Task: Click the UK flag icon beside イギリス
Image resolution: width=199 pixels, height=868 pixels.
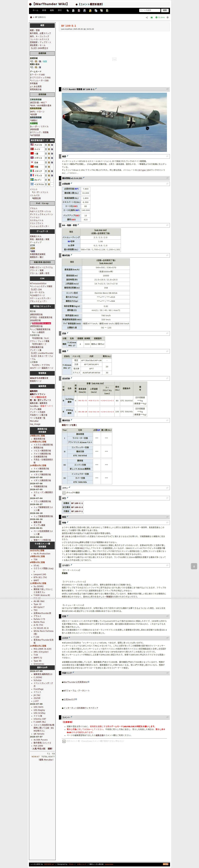Action: [32, 158]
